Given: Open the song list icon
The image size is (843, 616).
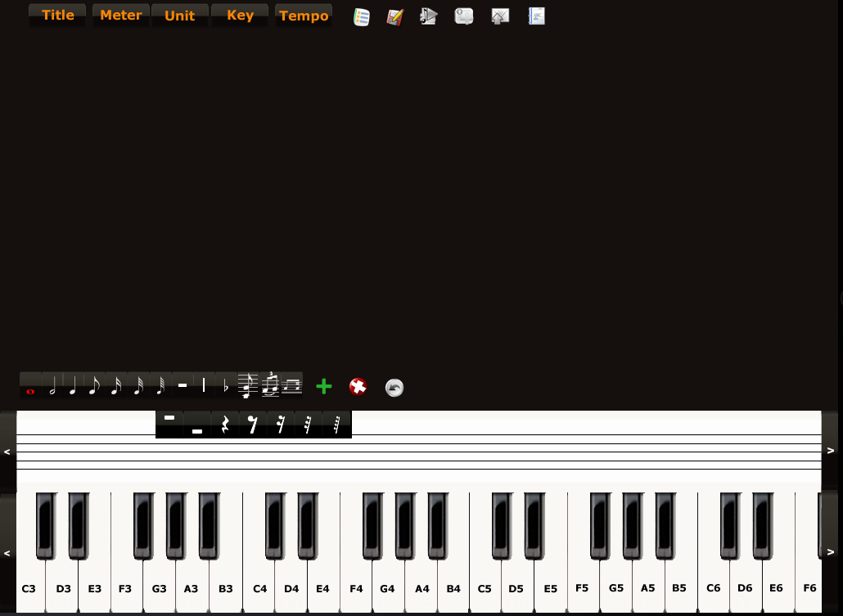Looking at the screenshot, I should 361,16.
